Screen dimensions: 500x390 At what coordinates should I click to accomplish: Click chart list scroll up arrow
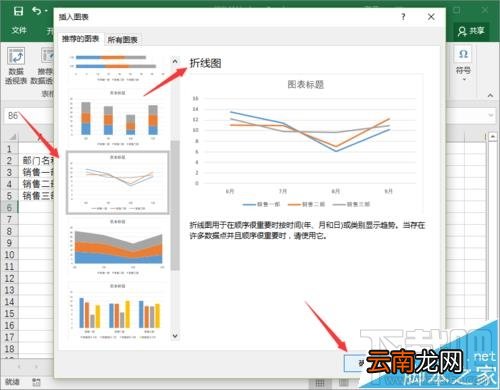pos(175,61)
